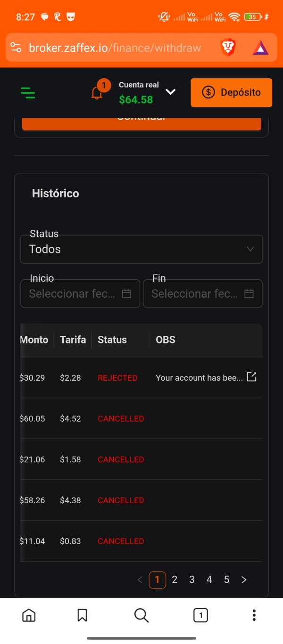Pick the Fin end date field
283x644 pixels.
click(203, 293)
